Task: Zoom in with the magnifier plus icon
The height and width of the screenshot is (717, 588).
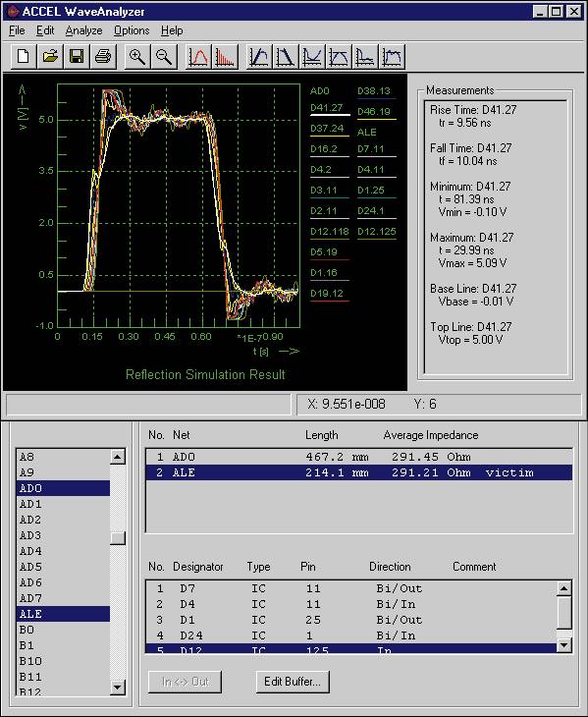Action: tap(137, 57)
